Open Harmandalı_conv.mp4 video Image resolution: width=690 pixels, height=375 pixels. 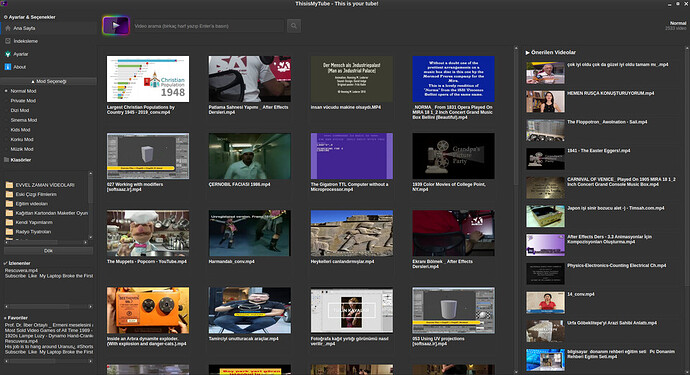click(250, 233)
